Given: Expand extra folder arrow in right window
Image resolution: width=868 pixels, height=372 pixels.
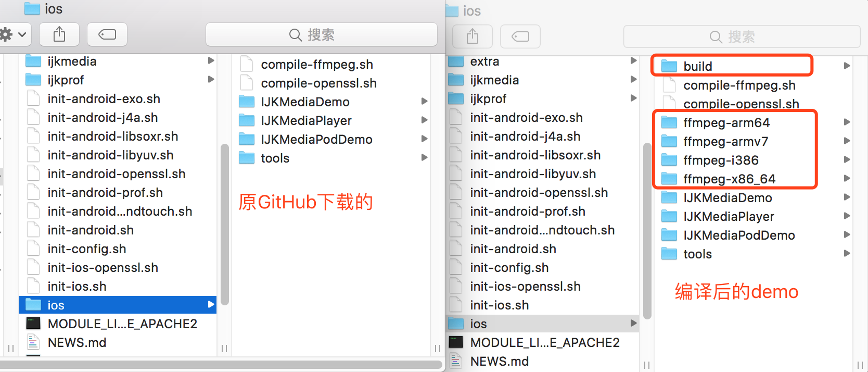Looking at the screenshot, I should point(633,61).
